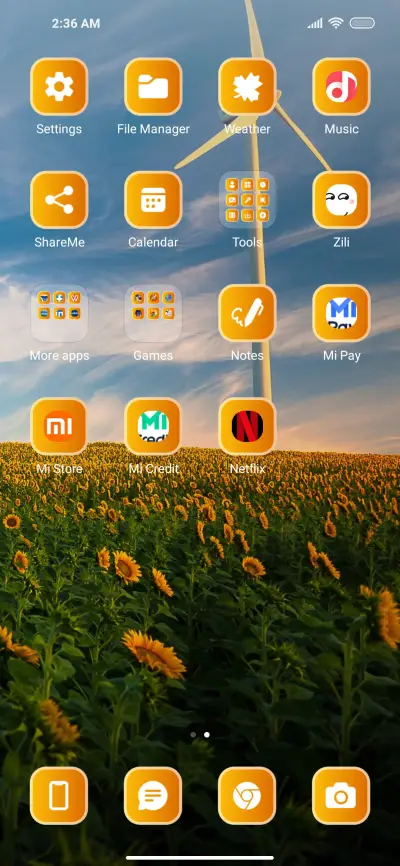This screenshot has height=866, width=400.
Task: Tap the 2:36 AM clock
Action: tap(76, 23)
